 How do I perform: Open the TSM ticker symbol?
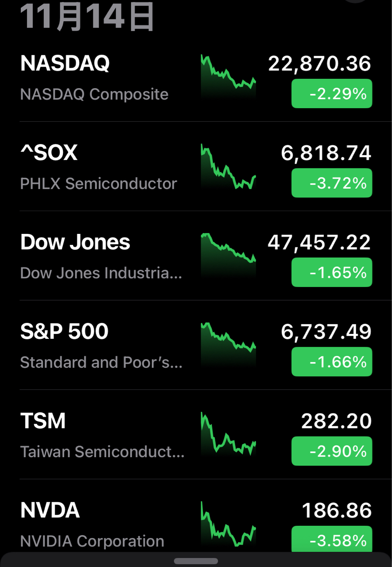[43, 421]
